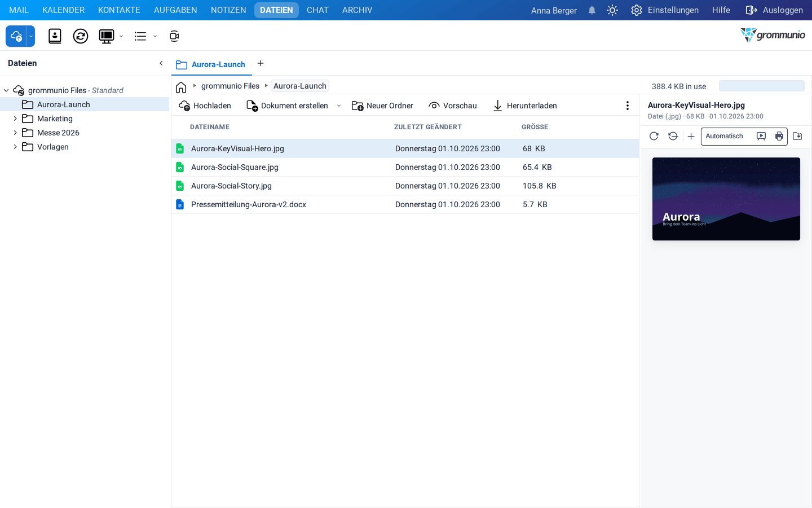Screen dimensions: 812x508
Task: Click the Aurora preview image thumbnail
Action: pos(726,199)
